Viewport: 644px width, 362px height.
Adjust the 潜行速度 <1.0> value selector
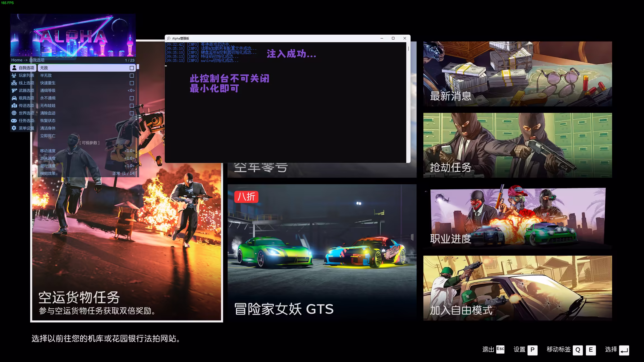(129, 166)
